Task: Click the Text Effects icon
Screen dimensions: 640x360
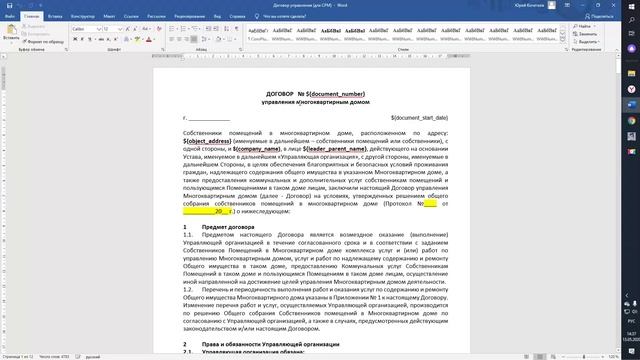Action: (127, 39)
